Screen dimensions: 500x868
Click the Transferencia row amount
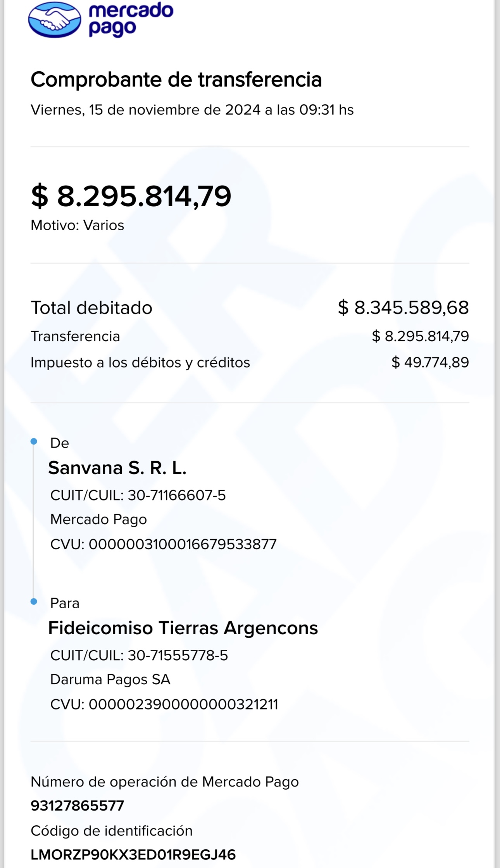point(420,336)
